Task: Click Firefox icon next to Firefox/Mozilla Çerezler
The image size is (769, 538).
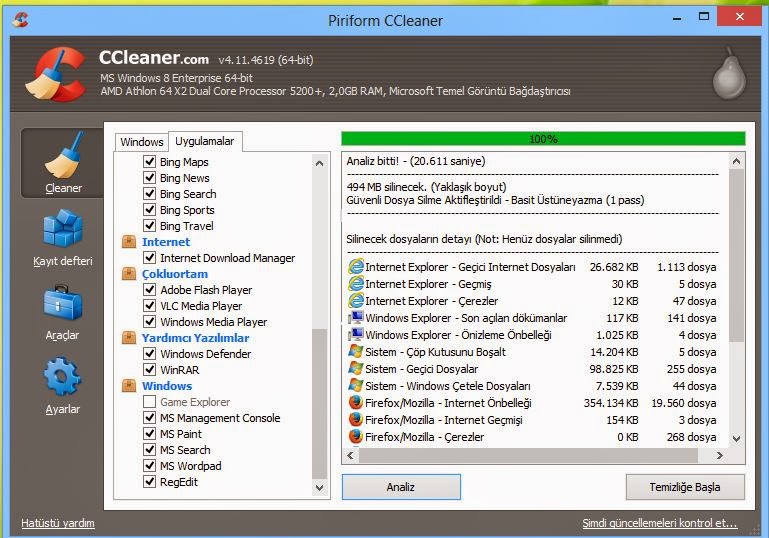Action: coord(356,436)
